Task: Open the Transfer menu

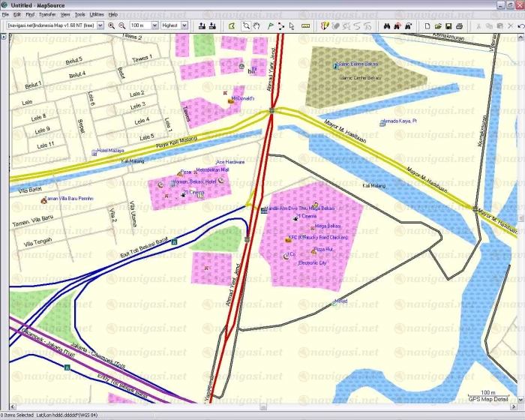Action: pos(47,14)
